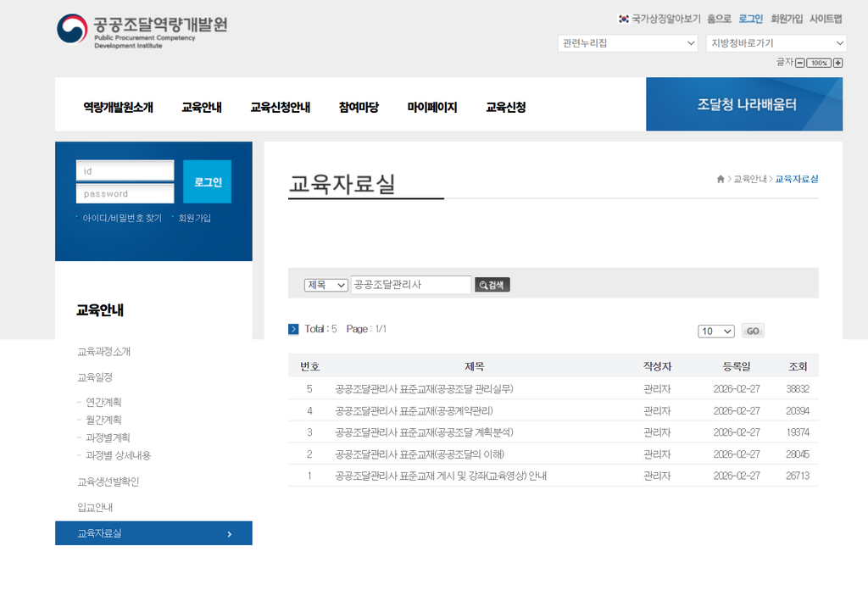Open post 표준교재(공공조달 계획분석)
The height and width of the screenshot is (607, 868).
(424, 432)
